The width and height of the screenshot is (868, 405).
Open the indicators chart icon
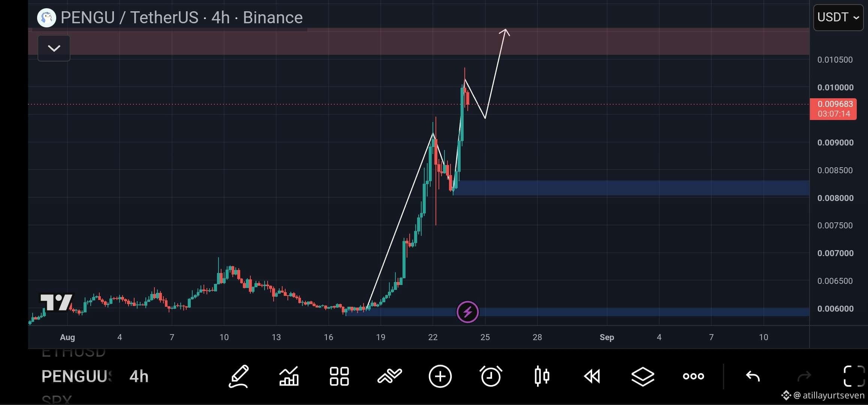pyautogui.click(x=289, y=376)
